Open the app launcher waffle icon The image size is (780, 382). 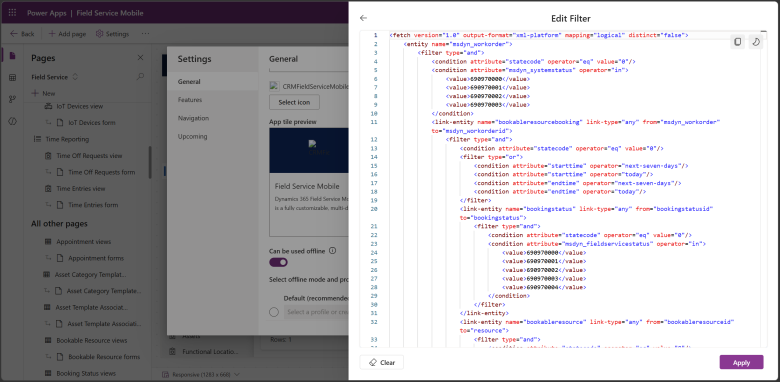pyautogui.click(x=12, y=13)
